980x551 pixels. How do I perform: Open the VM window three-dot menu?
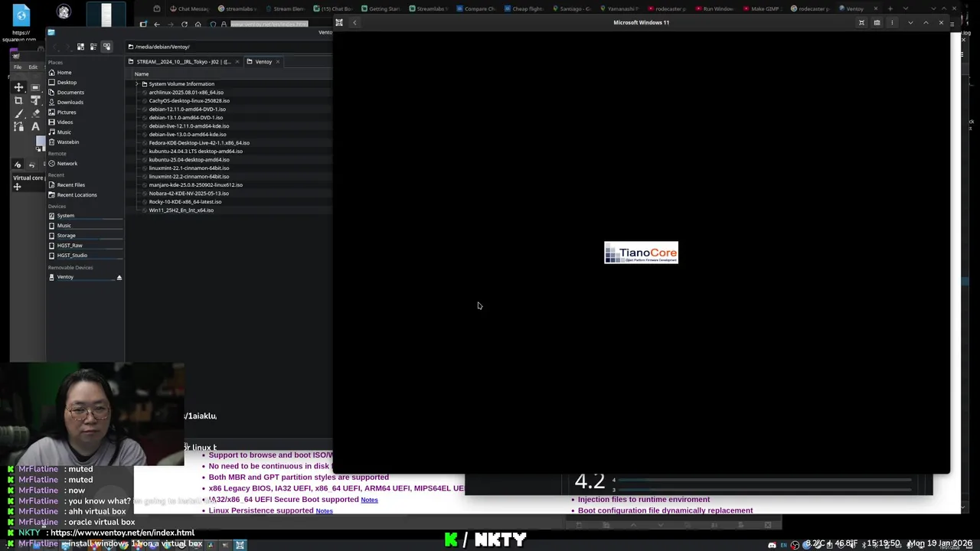tap(892, 23)
